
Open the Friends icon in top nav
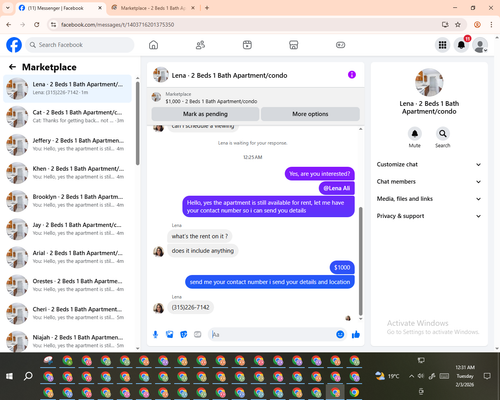[x=200, y=45]
